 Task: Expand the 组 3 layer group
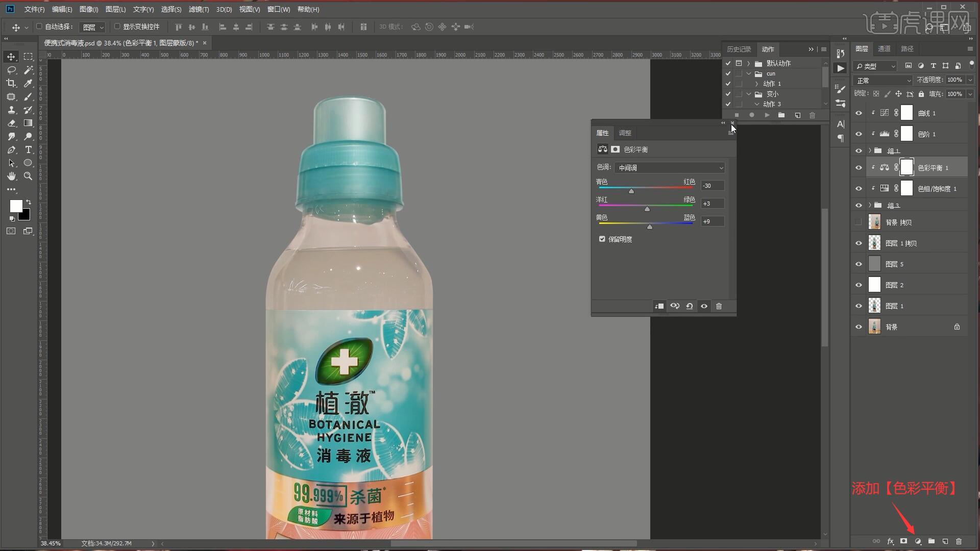[870, 205]
